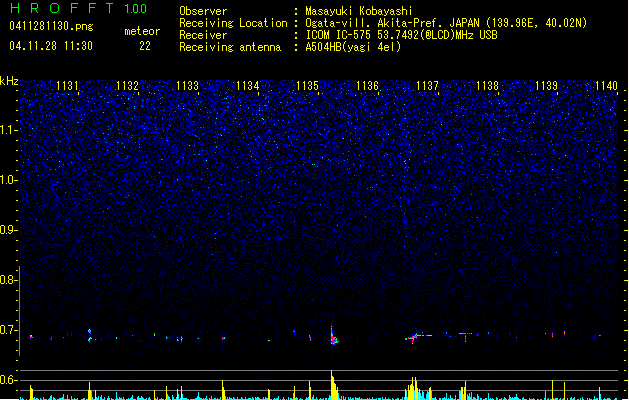
Task: Click the 1136 time axis label
Action: [x=367, y=86]
